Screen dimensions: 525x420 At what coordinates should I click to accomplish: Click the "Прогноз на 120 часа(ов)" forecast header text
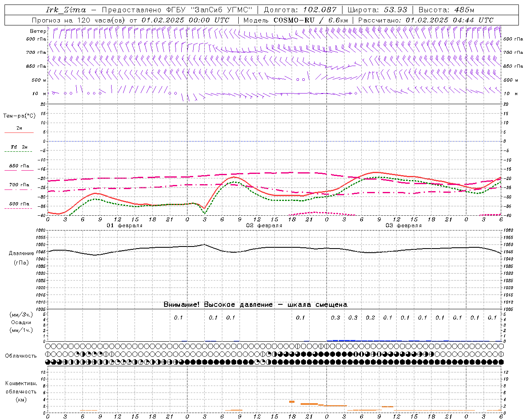pyautogui.click(x=79, y=20)
